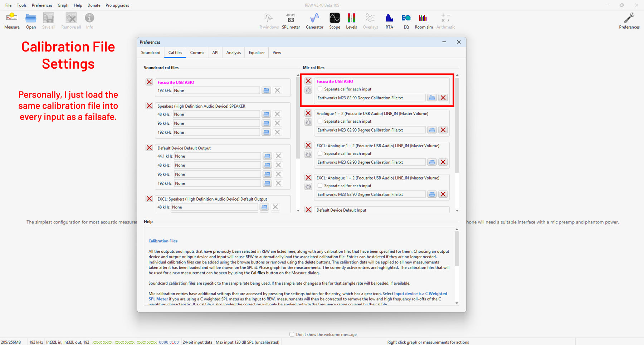This screenshot has height=345, width=644.
Task: Open the Levels meter
Action: (x=351, y=21)
